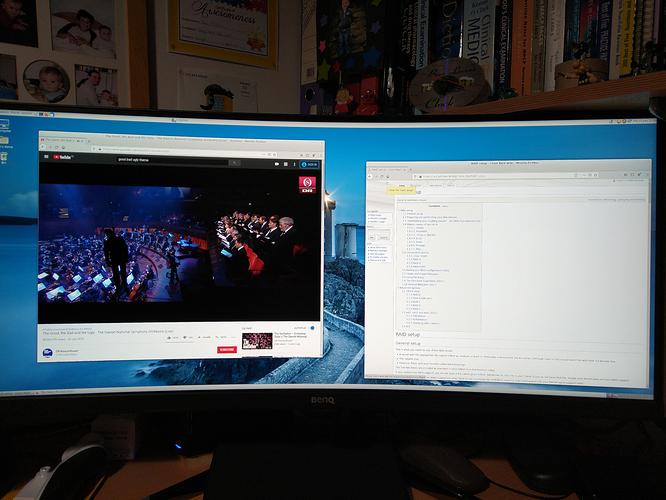Open Firefox menu in RAID wiki window
This screenshot has width=666, height=500.
pyautogui.click(x=647, y=174)
